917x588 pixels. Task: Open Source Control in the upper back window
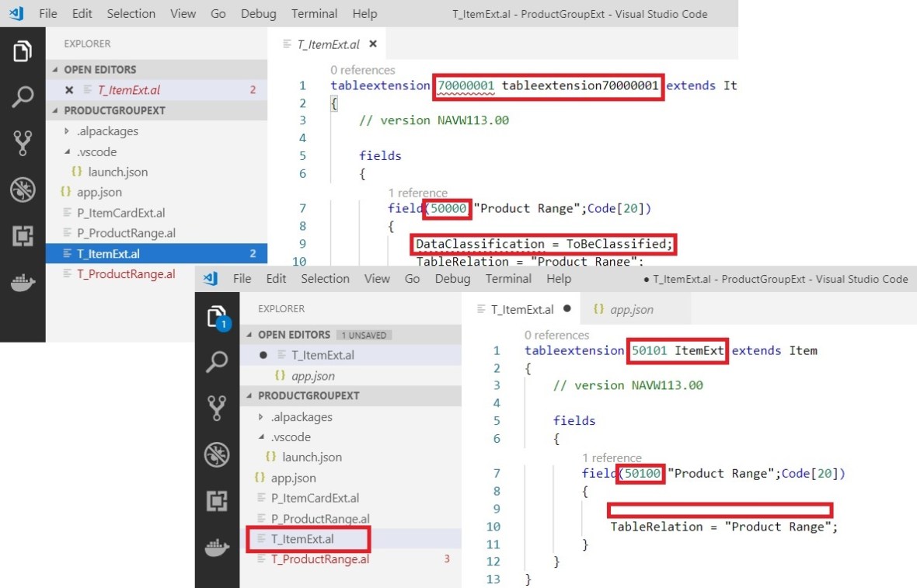click(x=23, y=143)
